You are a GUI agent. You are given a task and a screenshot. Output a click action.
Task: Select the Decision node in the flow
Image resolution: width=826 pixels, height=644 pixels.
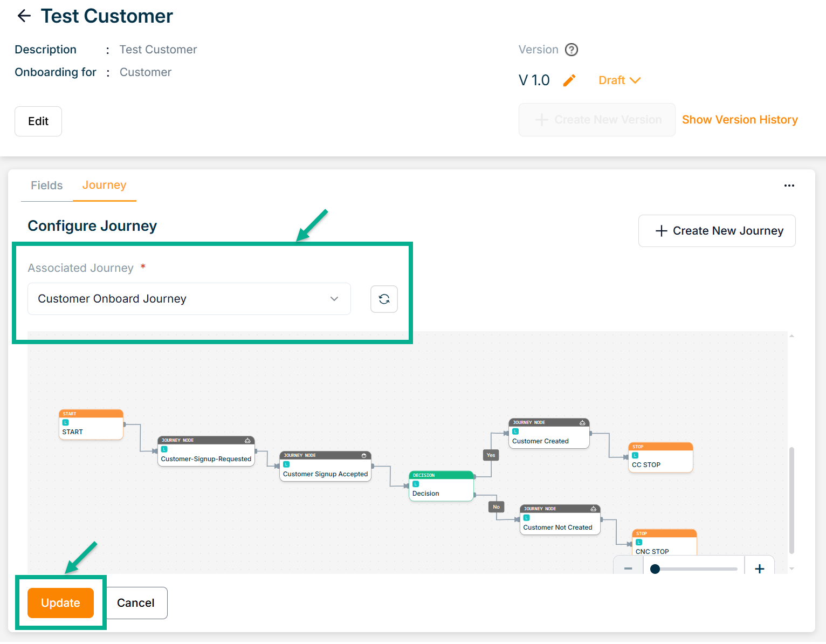coord(441,487)
